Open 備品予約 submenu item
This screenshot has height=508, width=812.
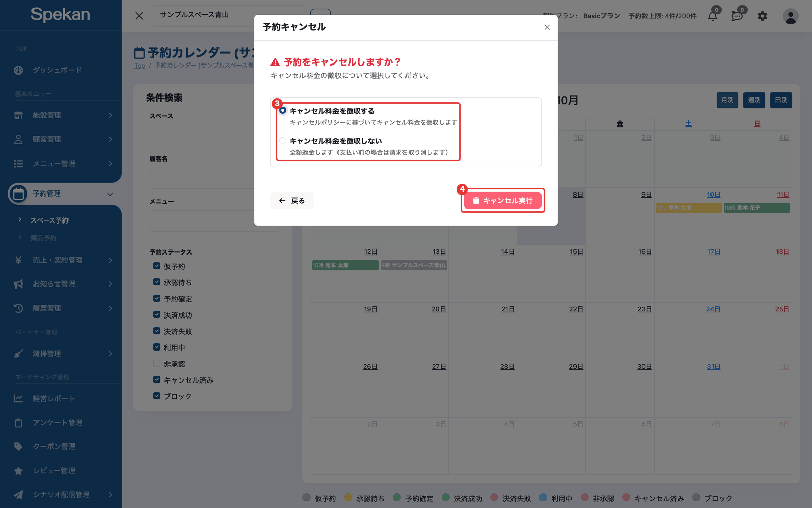point(44,238)
